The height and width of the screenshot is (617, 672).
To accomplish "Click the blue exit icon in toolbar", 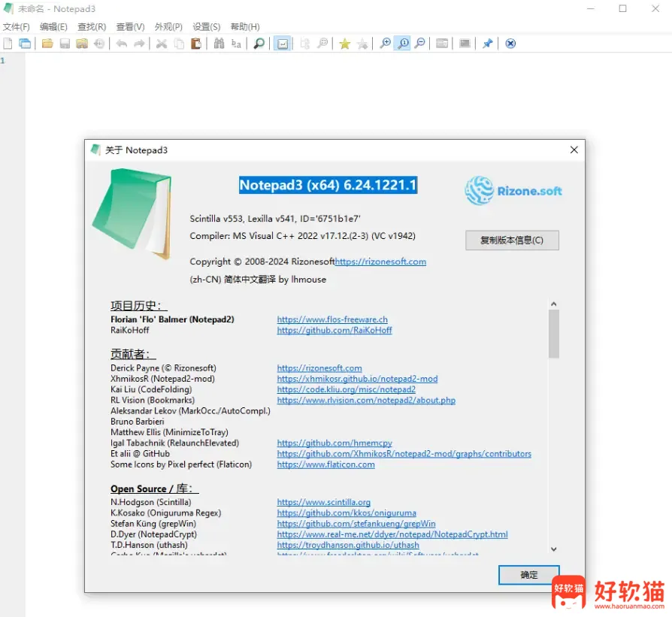I will 510,44.
